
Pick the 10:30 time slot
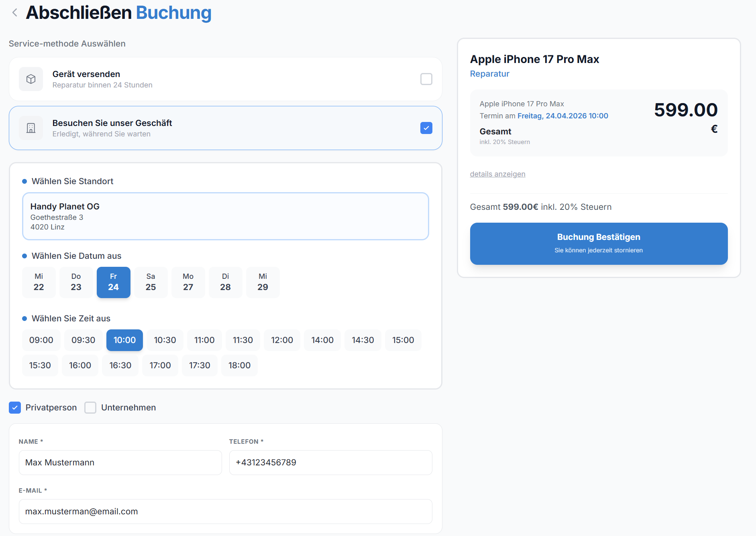(165, 340)
